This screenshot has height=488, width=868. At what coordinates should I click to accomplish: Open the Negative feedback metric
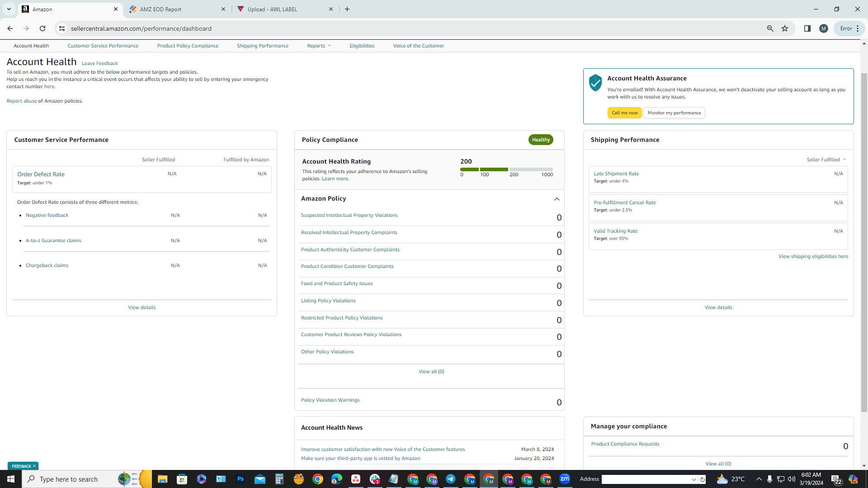pos(47,215)
